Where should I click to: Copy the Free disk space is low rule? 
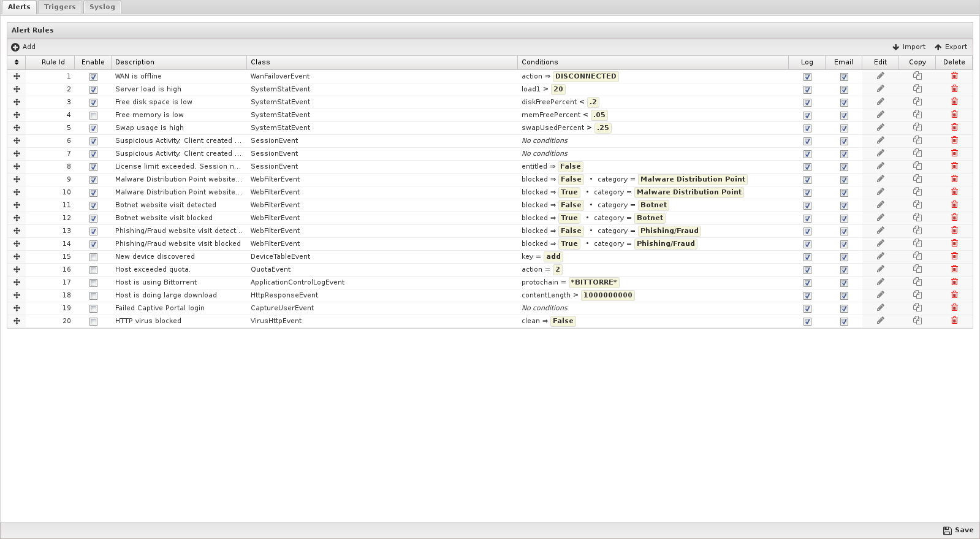(x=917, y=102)
